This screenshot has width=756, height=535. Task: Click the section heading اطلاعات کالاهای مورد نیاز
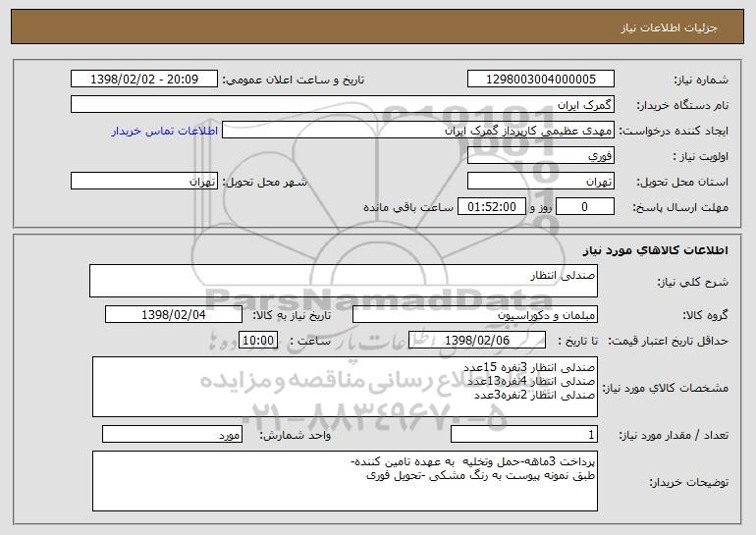pos(655,250)
